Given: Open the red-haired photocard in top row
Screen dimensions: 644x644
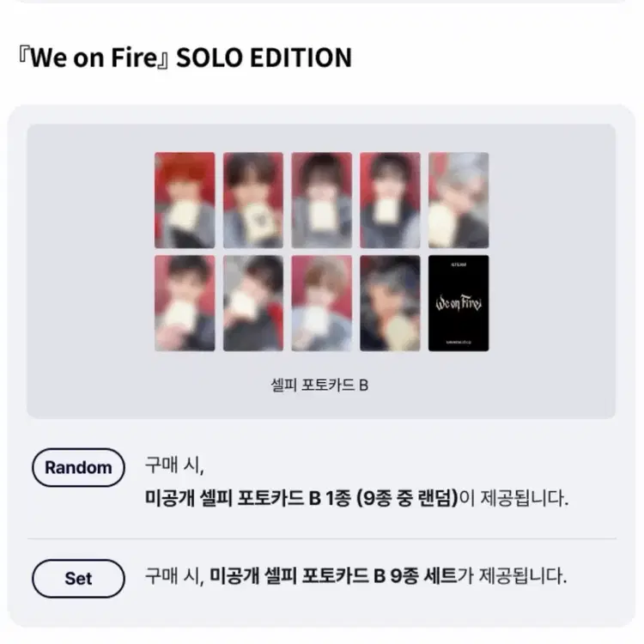Looking at the screenshot, I should [185, 200].
